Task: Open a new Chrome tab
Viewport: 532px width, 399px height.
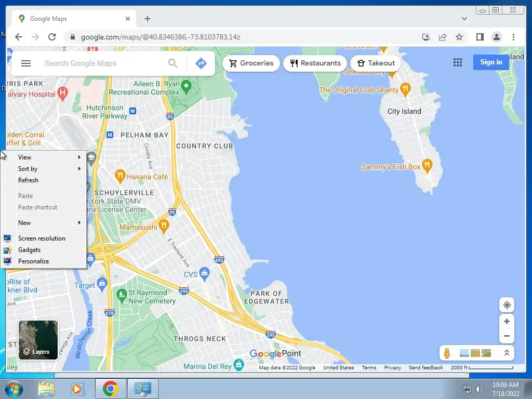Action: point(147,19)
